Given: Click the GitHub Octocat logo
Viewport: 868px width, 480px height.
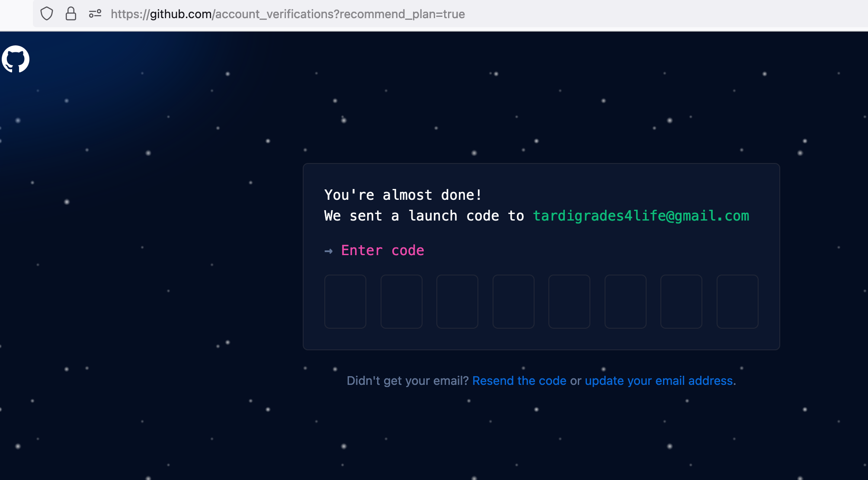Looking at the screenshot, I should click(16, 59).
